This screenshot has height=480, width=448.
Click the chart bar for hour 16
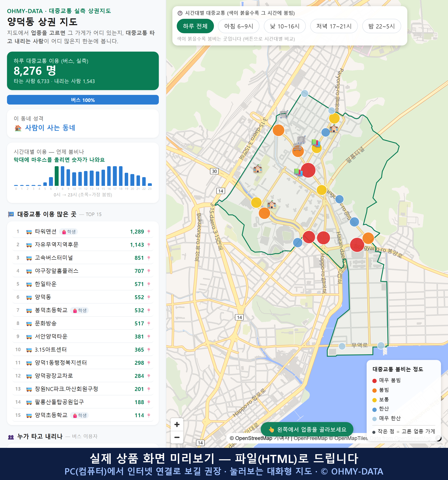pyautogui.click(x=109, y=176)
